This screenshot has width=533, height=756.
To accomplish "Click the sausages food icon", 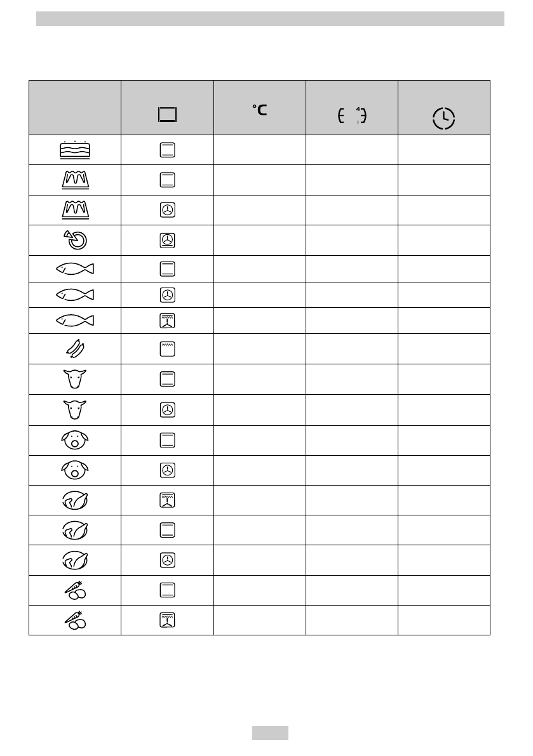I will [x=75, y=348].
